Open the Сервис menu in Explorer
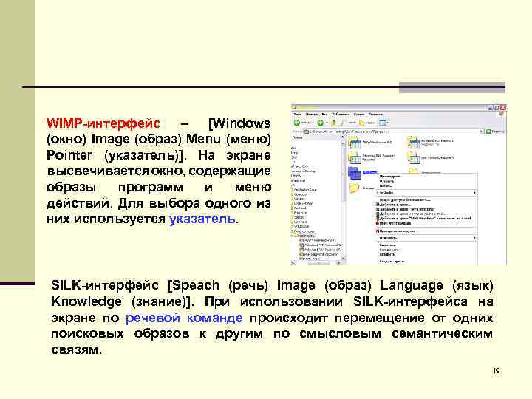Image resolution: width=532 pixels, height=399 pixels. [359, 115]
